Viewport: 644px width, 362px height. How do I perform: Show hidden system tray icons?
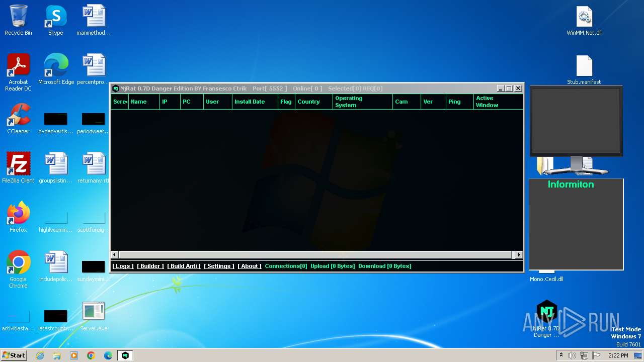(561, 355)
